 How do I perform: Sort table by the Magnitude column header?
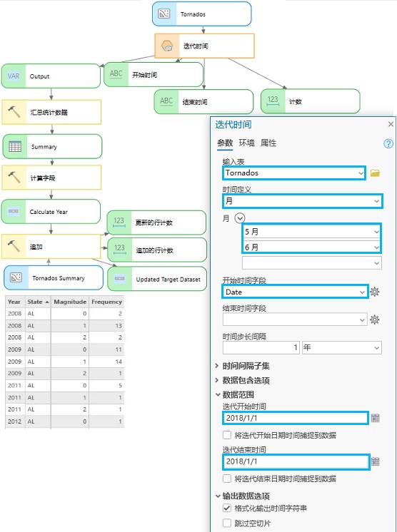tap(70, 302)
